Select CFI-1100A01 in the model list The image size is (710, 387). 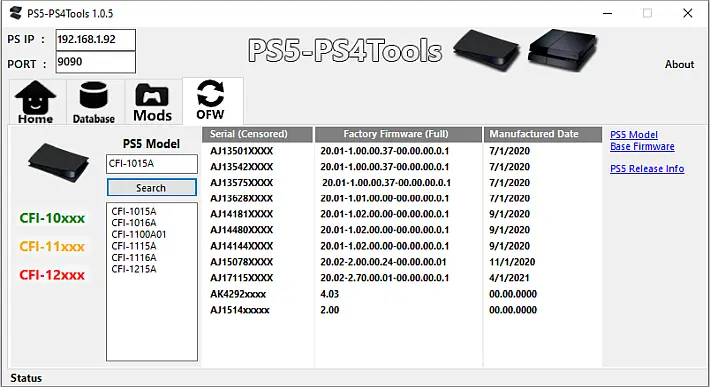[139, 234]
